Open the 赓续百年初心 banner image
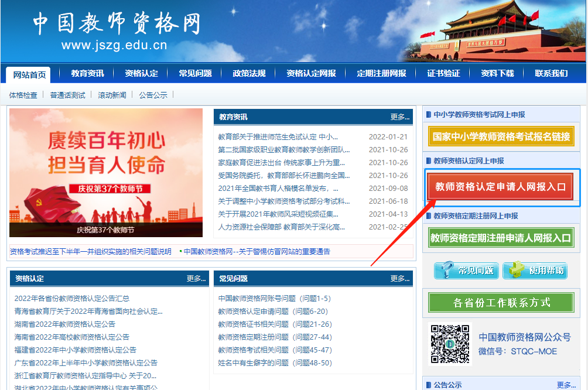Image resolution: width=588 pixels, height=390 pixels. tap(106, 173)
